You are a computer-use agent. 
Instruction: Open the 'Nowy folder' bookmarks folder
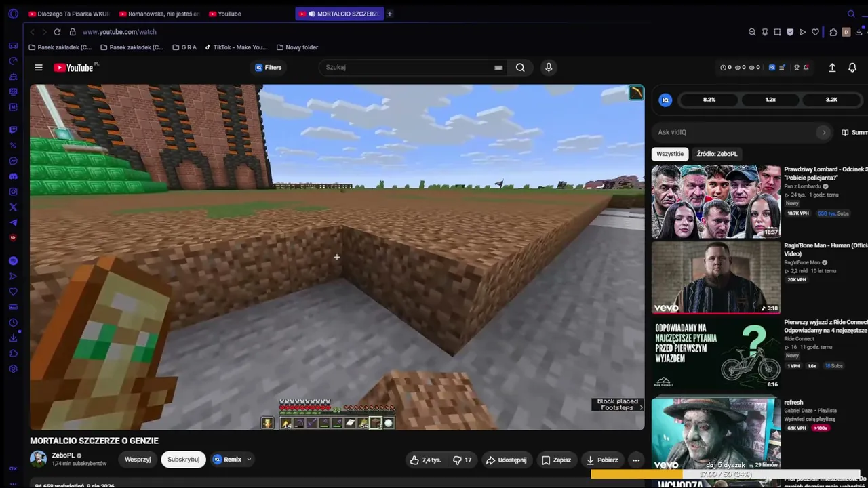pyautogui.click(x=298, y=47)
